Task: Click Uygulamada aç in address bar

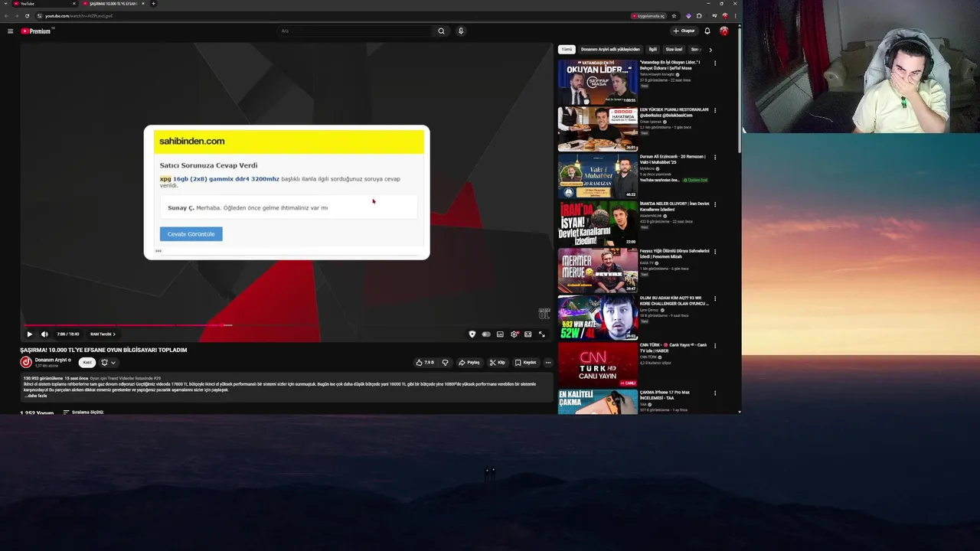Action: coord(648,16)
